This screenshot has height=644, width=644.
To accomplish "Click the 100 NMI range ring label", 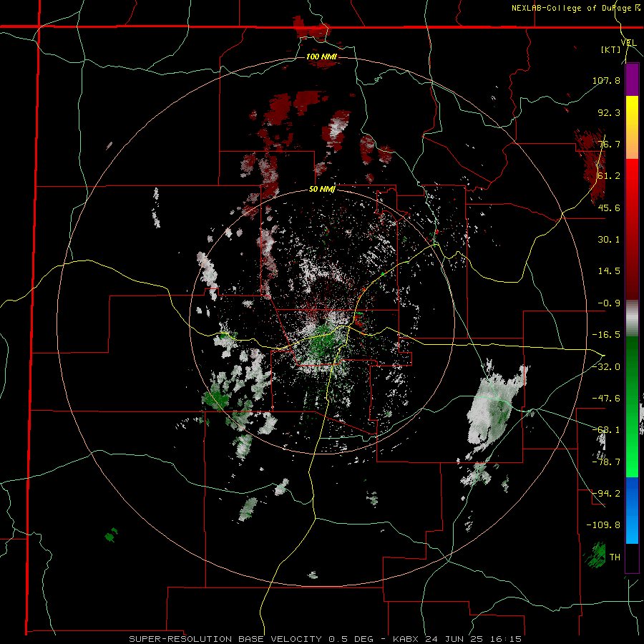I will [x=321, y=57].
